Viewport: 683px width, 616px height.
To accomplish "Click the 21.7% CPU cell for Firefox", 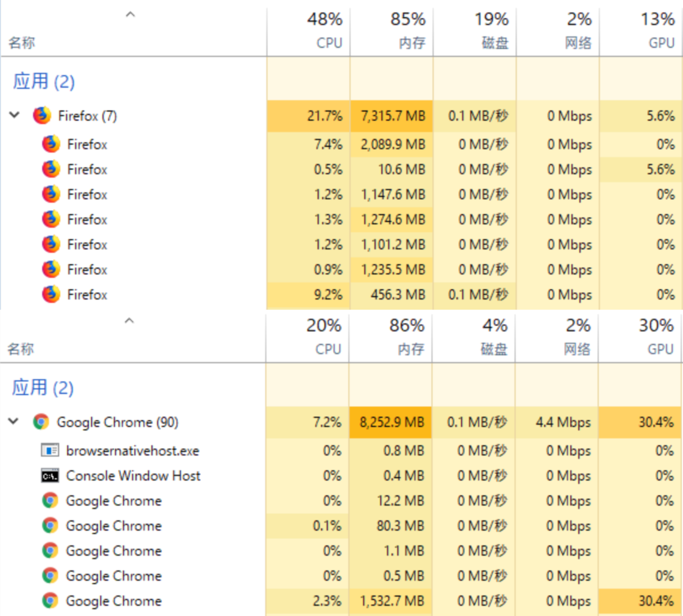I will coord(309,116).
